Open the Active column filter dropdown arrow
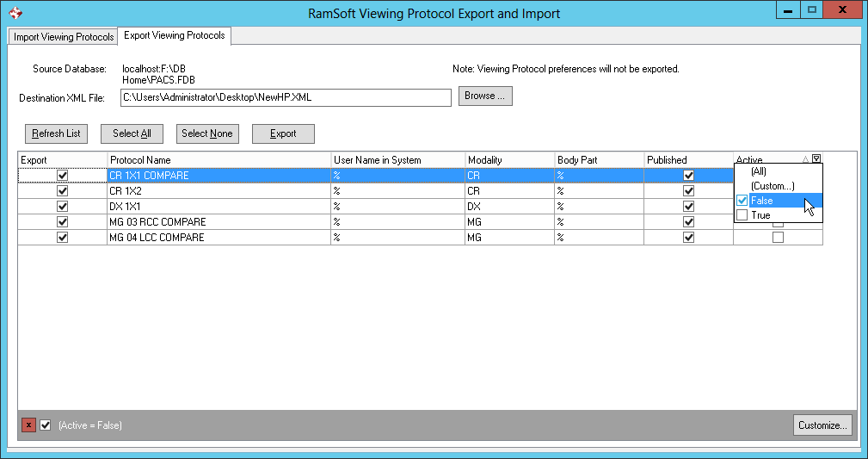Screen dimensions: 868x459 [x=816, y=159]
